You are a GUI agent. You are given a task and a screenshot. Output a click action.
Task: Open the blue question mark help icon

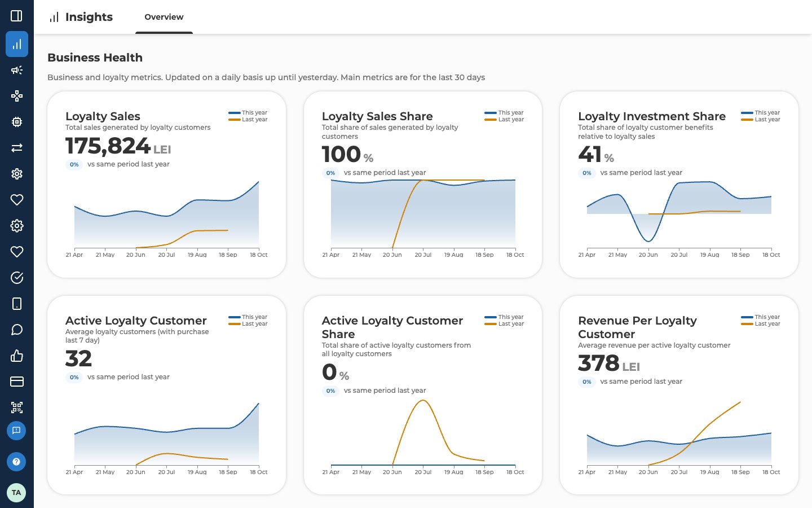click(x=16, y=462)
